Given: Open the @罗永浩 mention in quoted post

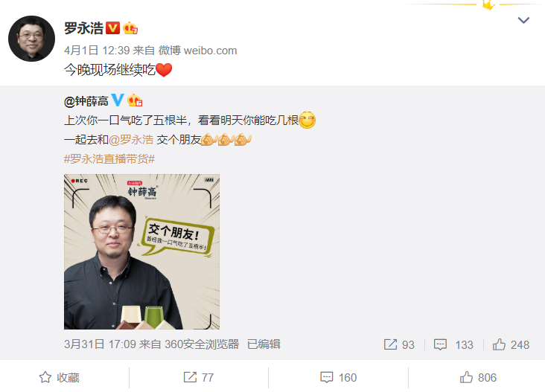Looking at the screenshot, I should click(131, 140).
